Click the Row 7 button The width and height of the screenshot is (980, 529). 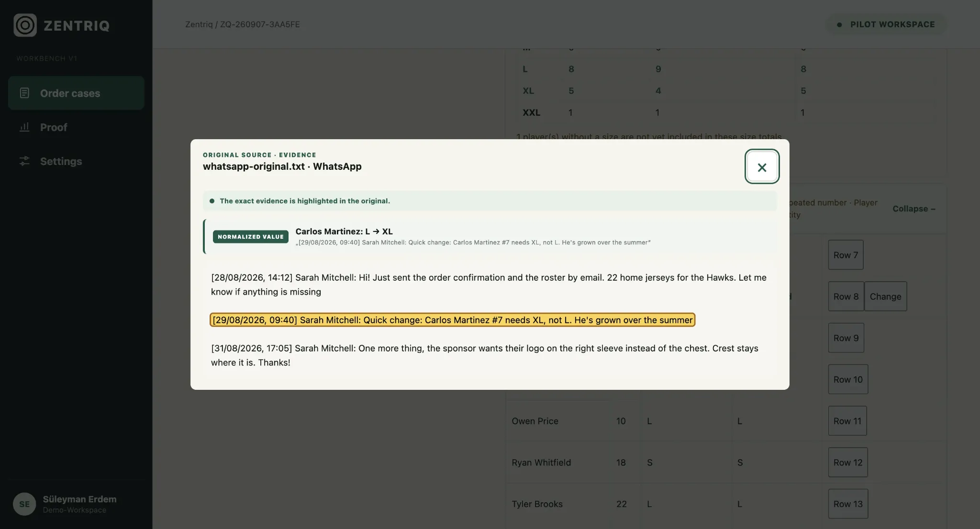(846, 255)
